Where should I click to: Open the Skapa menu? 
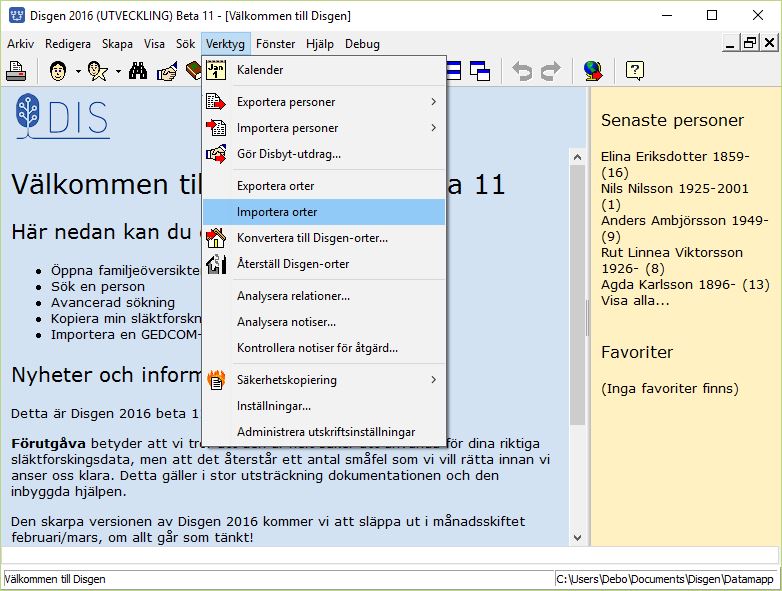tap(117, 44)
